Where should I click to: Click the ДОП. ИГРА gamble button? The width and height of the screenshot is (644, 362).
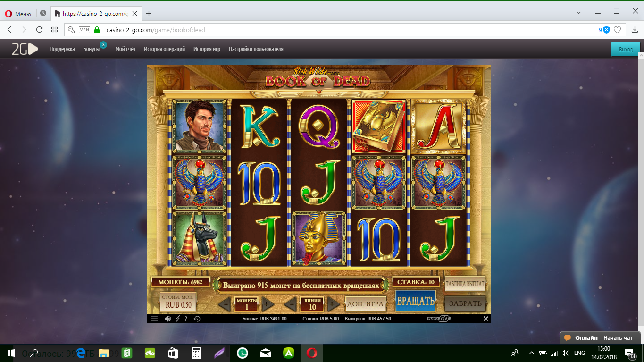click(366, 303)
